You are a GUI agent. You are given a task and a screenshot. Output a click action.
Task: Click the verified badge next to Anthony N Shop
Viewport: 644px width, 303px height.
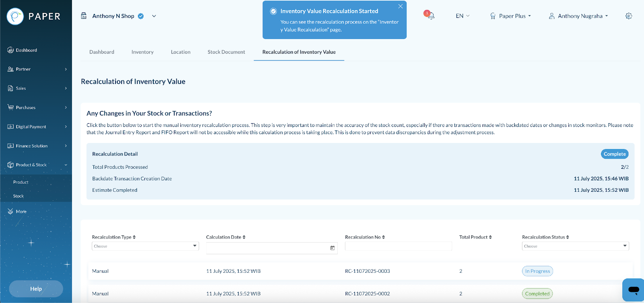[x=141, y=16]
